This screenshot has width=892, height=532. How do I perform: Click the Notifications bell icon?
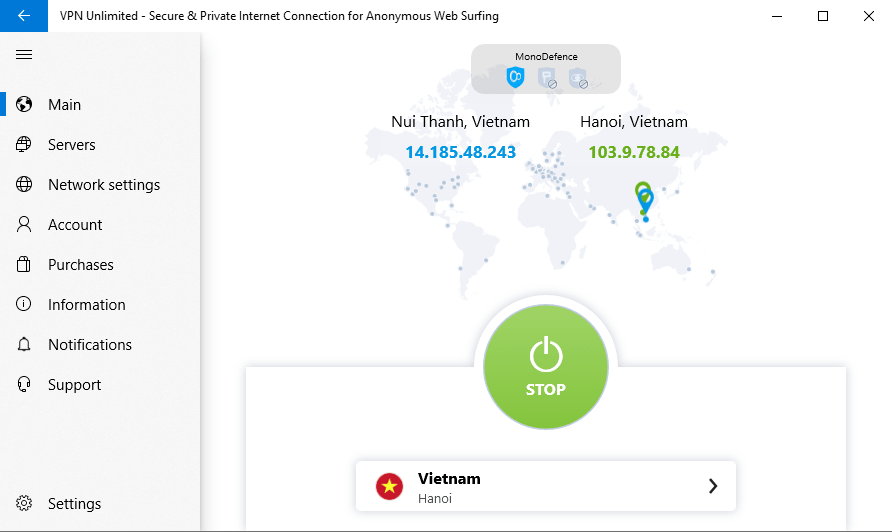coord(24,344)
